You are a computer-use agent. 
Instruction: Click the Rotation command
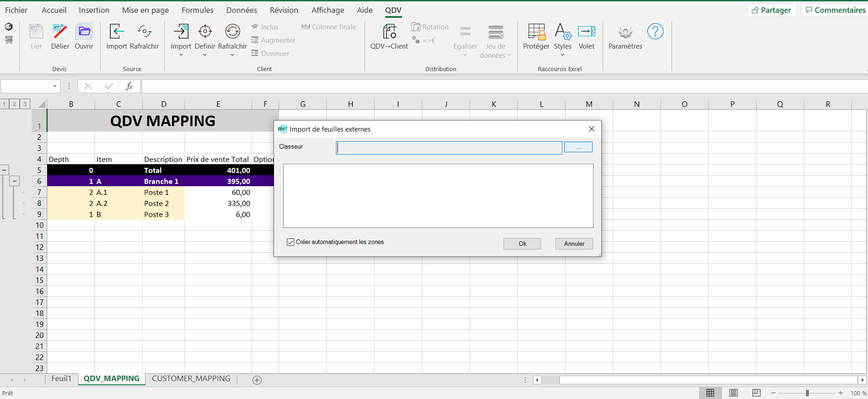[430, 27]
